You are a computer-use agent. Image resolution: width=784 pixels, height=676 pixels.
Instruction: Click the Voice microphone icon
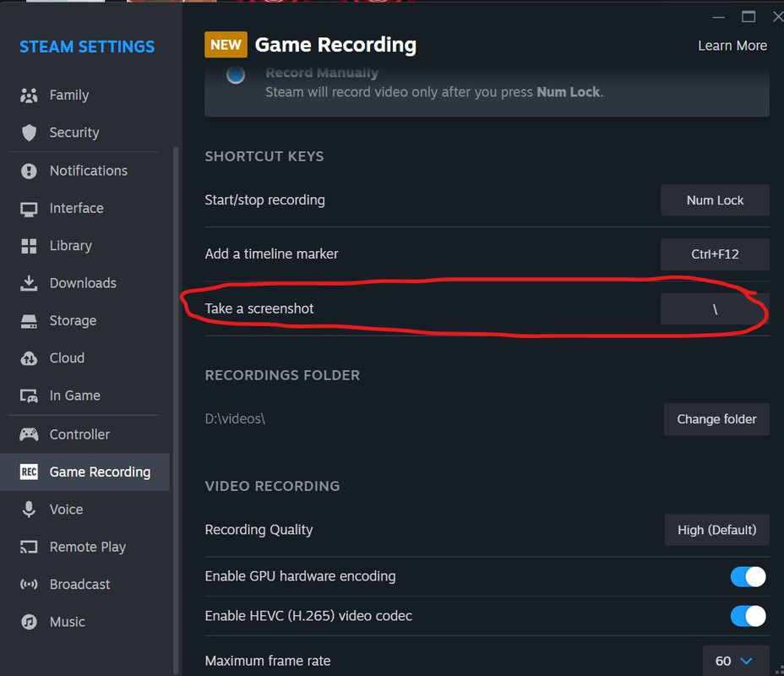coord(29,509)
